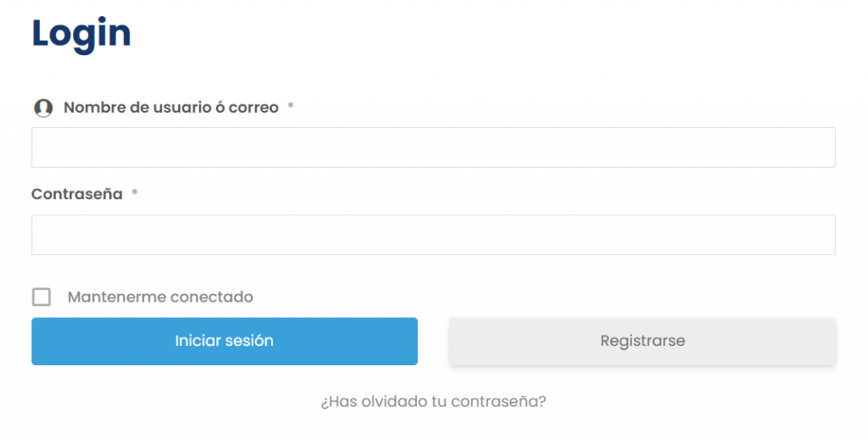Click the Mantenerme conectado label text
Viewport: 868px width, 439px height.
pos(160,297)
